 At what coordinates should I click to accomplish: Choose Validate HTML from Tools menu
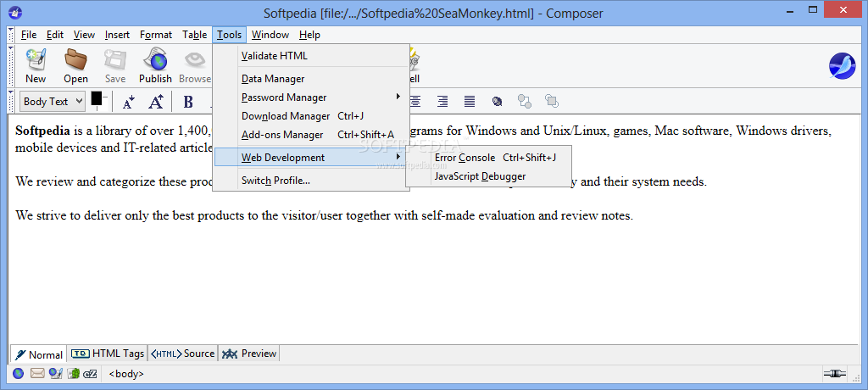pyautogui.click(x=311, y=56)
